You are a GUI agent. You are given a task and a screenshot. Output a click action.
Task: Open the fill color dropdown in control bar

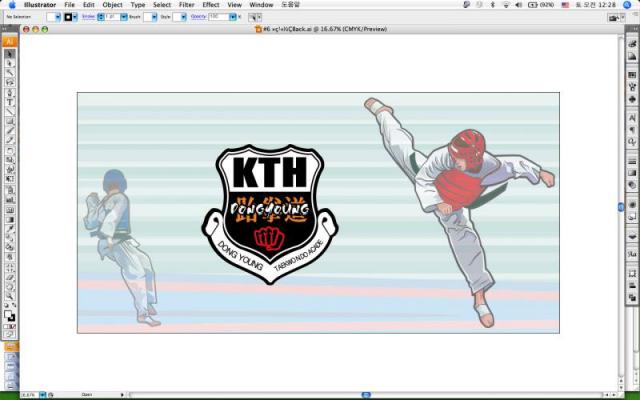(x=58, y=17)
